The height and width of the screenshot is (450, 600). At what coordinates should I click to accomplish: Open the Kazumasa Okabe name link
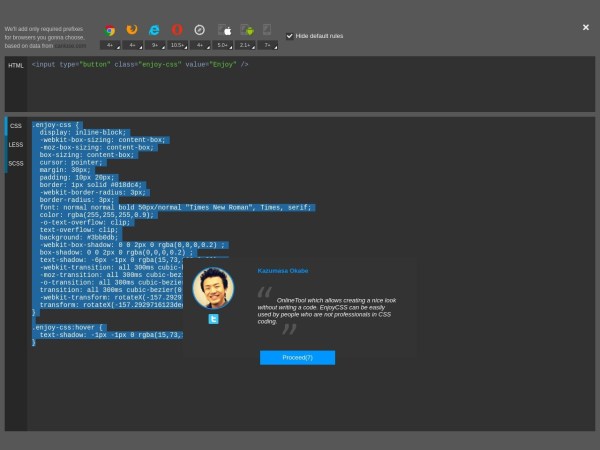point(283,270)
